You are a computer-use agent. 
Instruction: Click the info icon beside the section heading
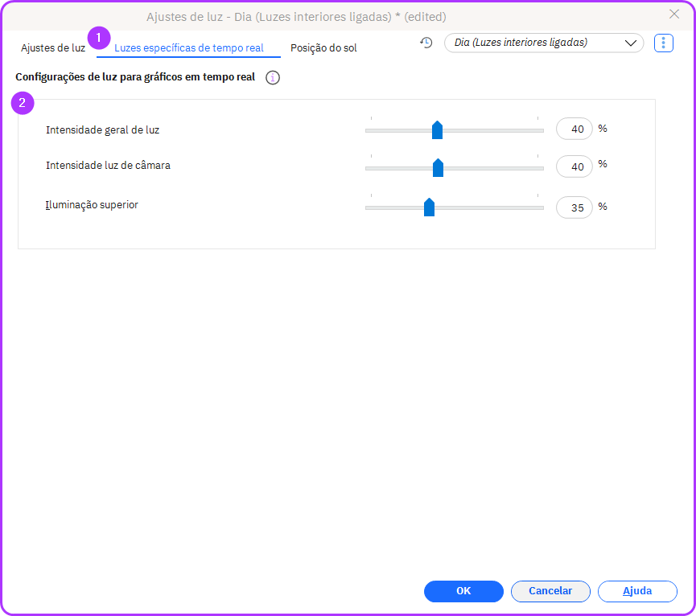point(273,78)
